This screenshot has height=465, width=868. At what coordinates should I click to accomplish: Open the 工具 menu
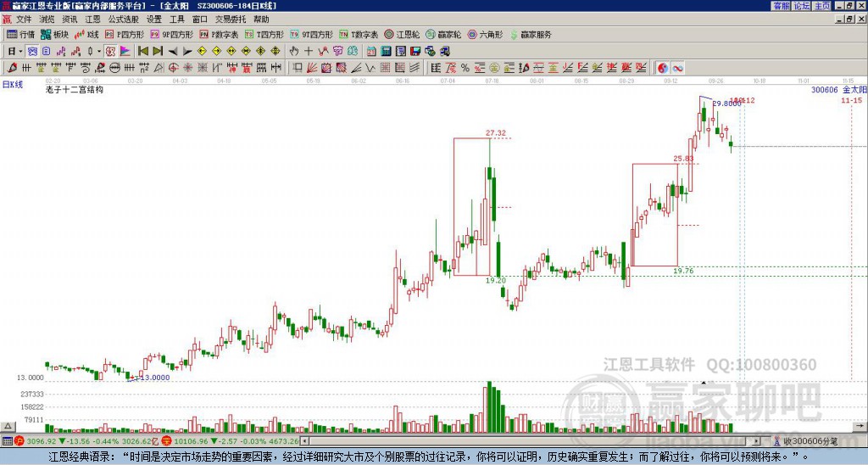pos(177,20)
